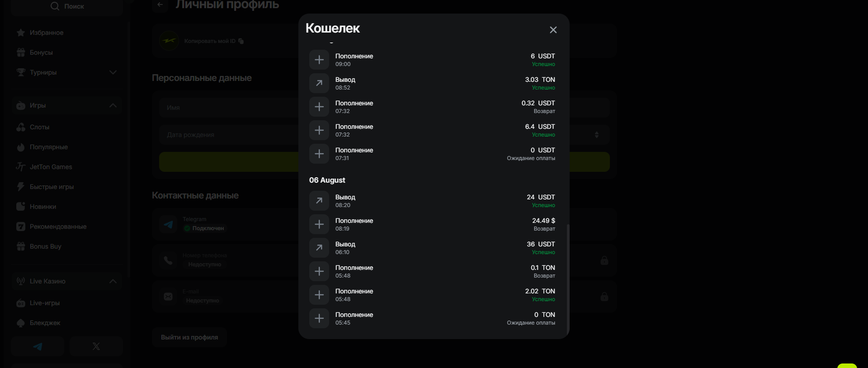The image size is (868, 368).
Task: Expand the Турниры sidebar section
Action: [113, 72]
